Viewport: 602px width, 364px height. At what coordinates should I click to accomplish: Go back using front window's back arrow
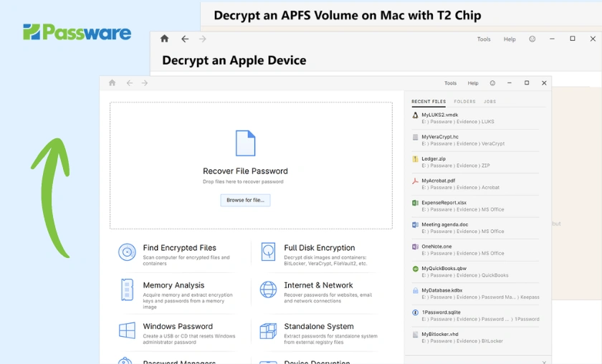click(x=130, y=83)
